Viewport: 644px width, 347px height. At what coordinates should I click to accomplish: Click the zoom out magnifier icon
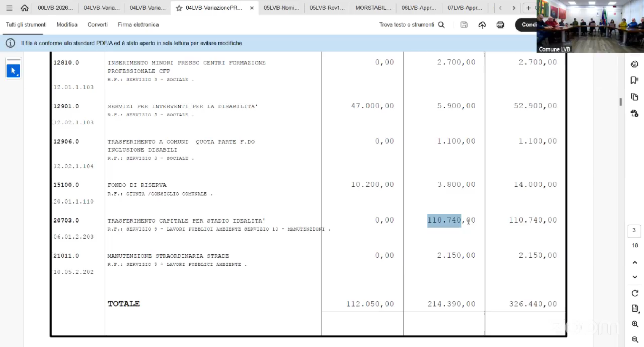point(635,339)
